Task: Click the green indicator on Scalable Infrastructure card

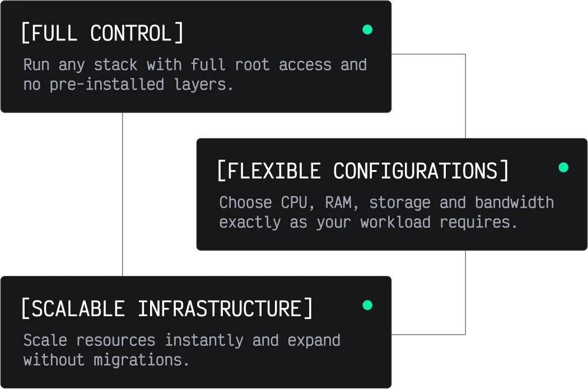Action: [367, 305]
